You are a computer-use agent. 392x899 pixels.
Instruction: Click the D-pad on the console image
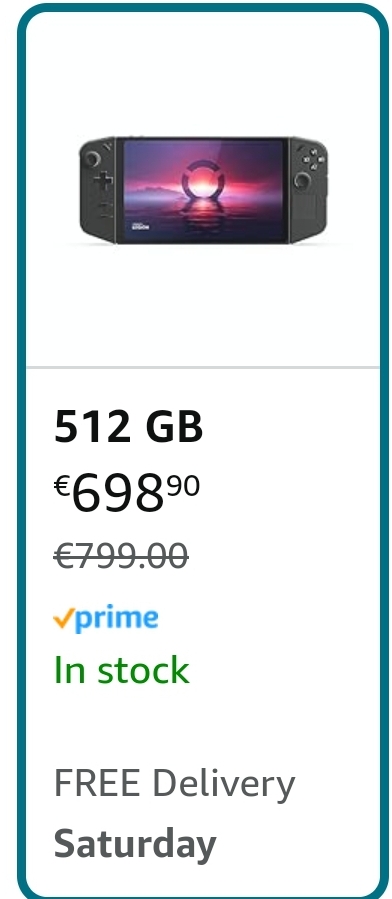pos(104,182)
